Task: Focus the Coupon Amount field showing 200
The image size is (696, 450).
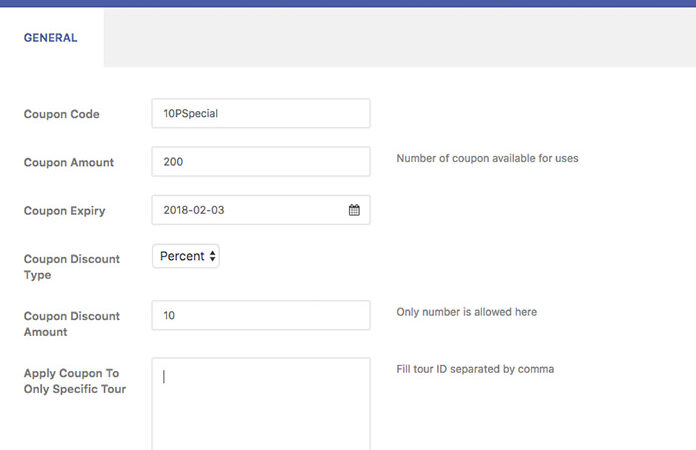Action: tap(260, 161)
